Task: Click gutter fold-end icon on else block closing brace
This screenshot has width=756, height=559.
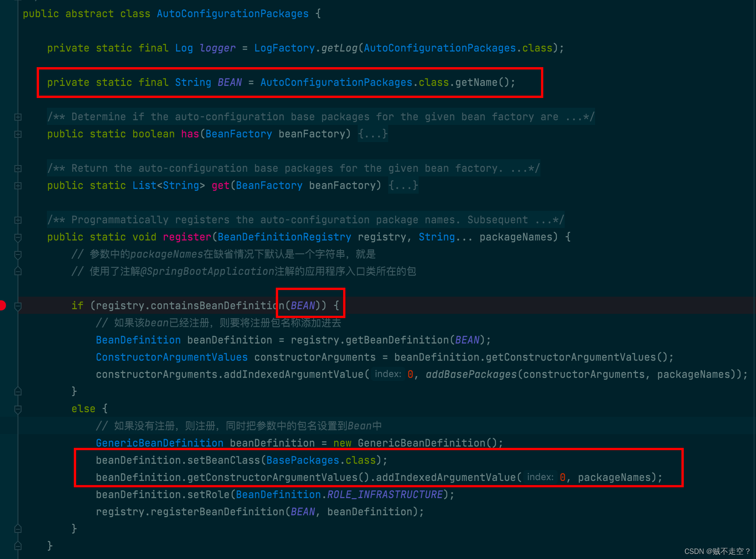Action: click(18, 529)
